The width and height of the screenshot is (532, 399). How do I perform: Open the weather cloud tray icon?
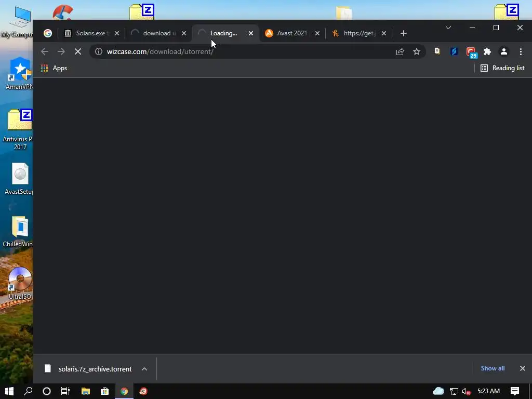coord(438,391)
